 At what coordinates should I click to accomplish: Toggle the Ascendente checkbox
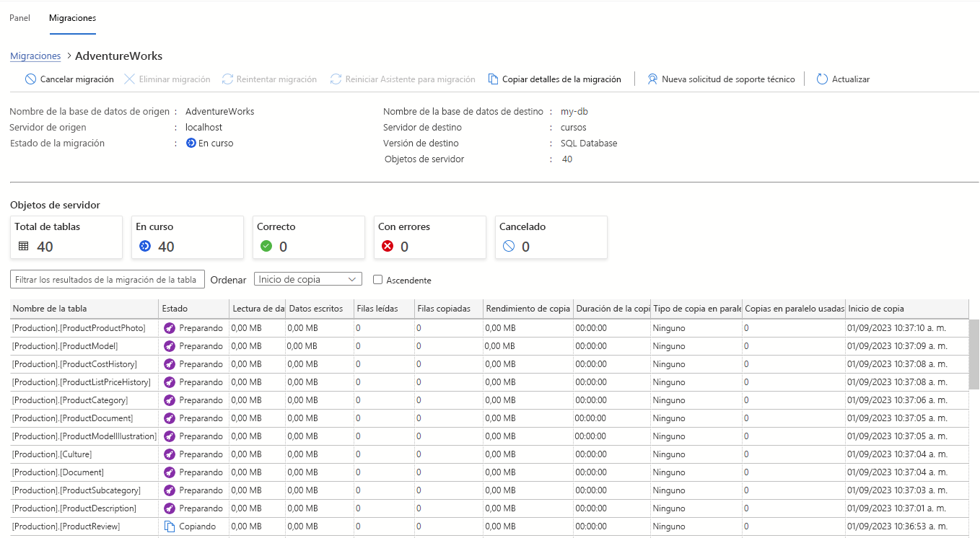pos(377,280)
